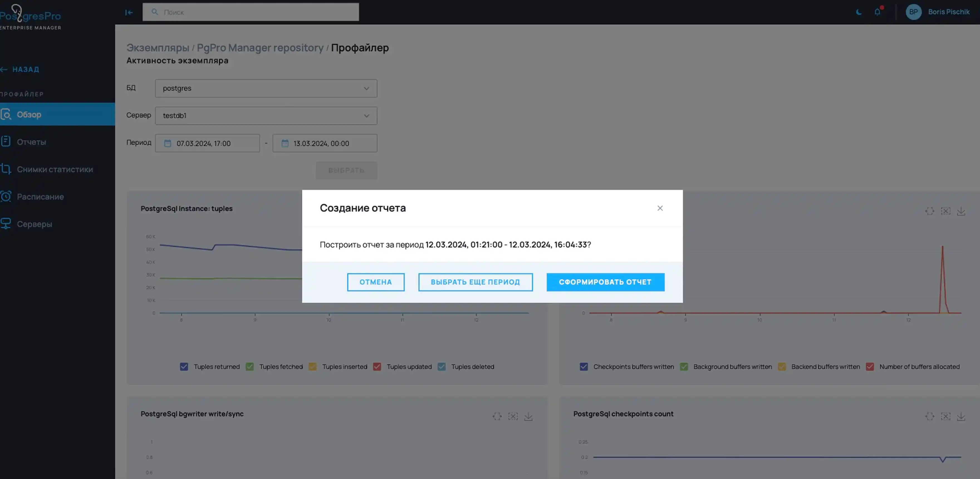
Task: Toggle dark mode moon icon
Action: [x=859, y=12]
